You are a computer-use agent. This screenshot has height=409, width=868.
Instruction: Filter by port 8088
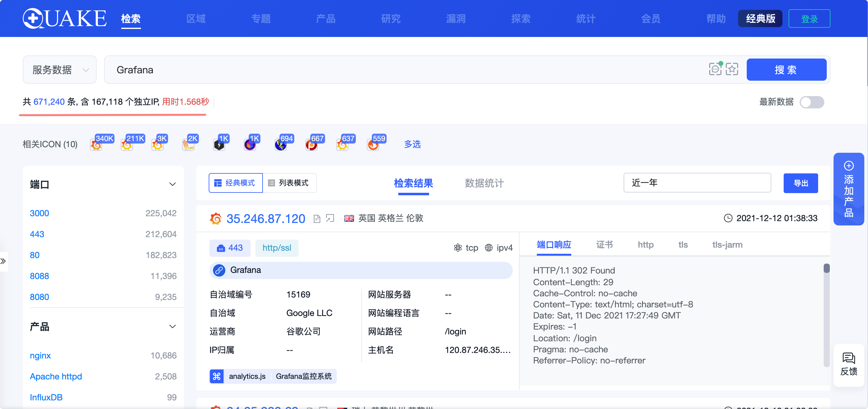pos(39,276)
